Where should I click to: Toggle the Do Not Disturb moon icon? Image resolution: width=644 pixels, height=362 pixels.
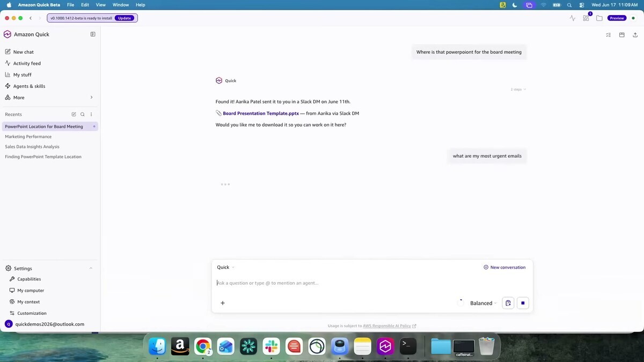coord(515,5)
